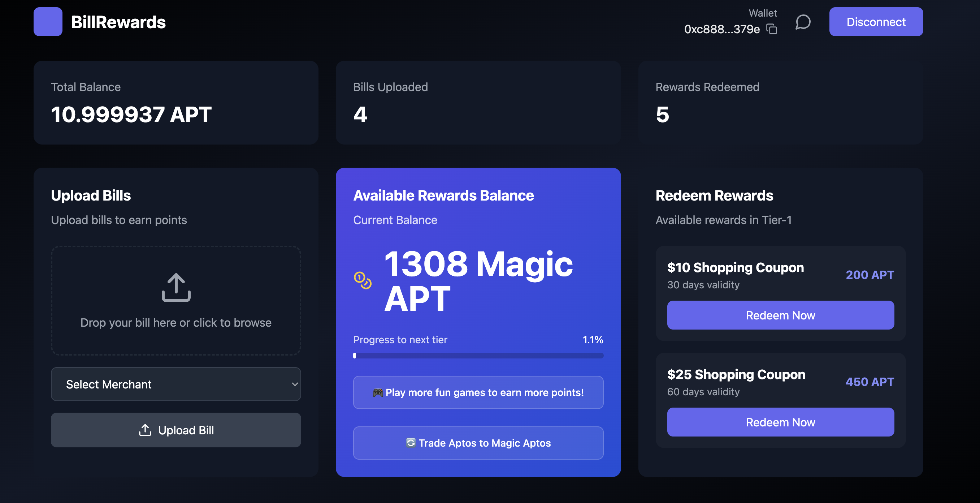The image size is (980, 503).
Task: Open the chat support bubble icon
Action: (x=803, y=22)
